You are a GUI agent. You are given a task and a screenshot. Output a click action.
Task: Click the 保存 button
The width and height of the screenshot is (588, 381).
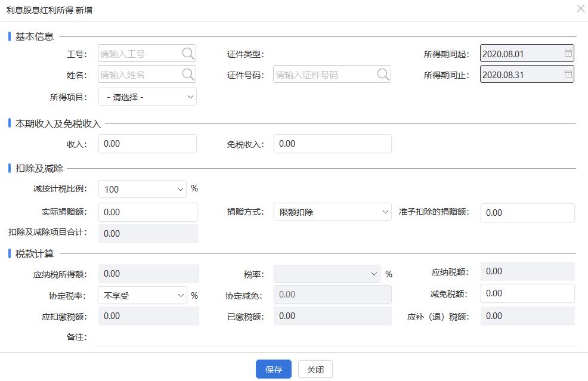[273, 368]
